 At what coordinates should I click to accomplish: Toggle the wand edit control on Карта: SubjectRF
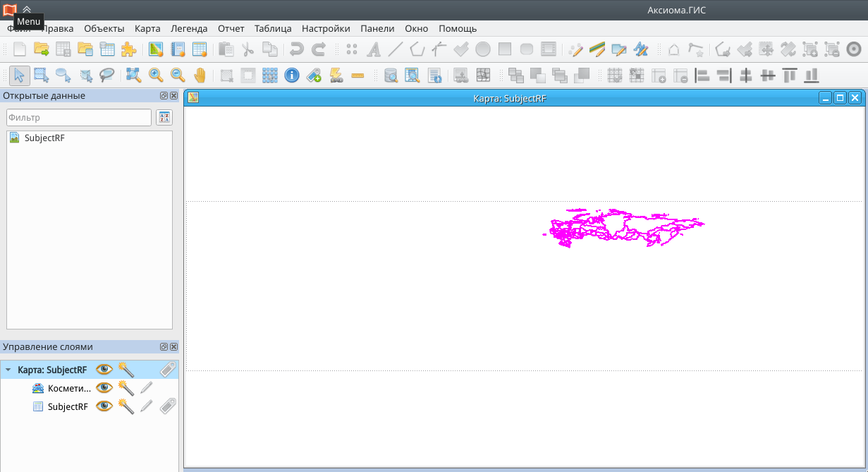click(126, 369)
